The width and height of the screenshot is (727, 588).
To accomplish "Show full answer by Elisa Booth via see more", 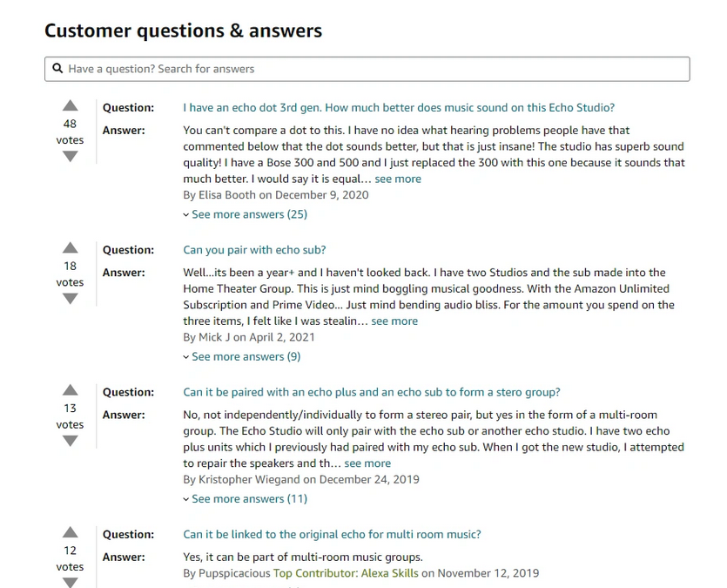I will pos(398,179).
